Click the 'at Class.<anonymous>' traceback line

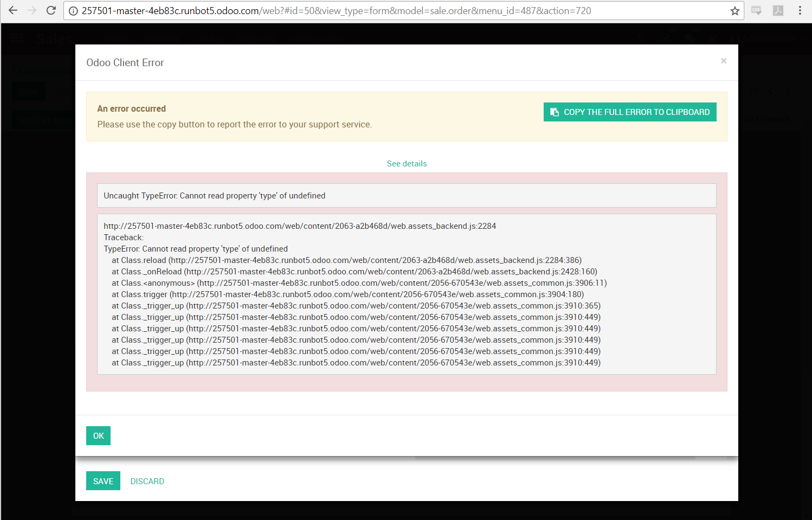tap(359, 283)
